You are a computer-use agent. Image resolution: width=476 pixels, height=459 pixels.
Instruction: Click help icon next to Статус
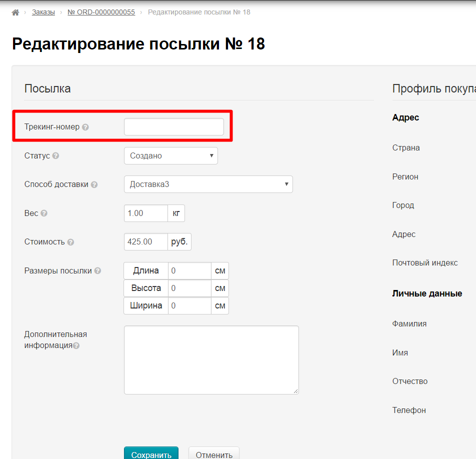55,156
